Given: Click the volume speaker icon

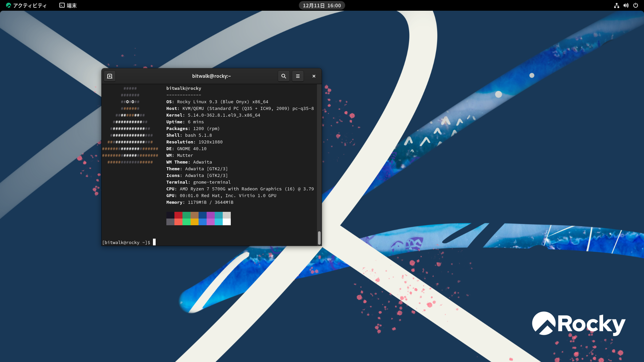Looking at the screenshot, I should tap(626, 5).
